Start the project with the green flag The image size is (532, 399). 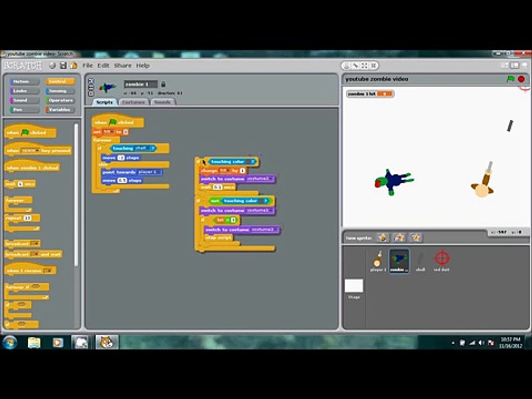tap(510, 79)
